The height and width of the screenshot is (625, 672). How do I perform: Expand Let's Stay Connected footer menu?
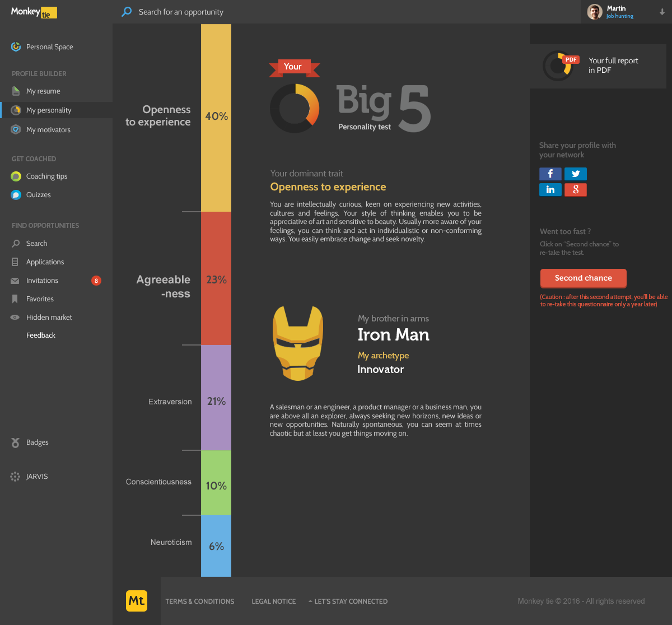[x=348, y=601]
